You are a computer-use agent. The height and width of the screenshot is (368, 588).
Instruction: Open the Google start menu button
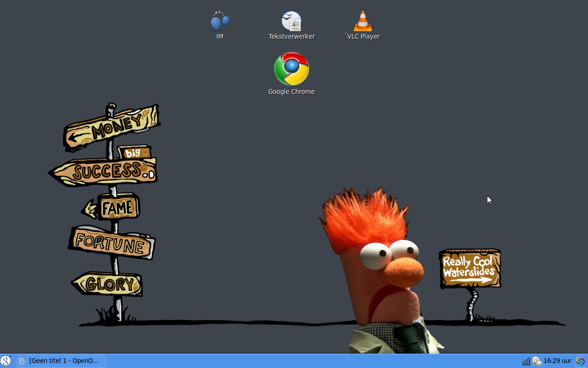(x=6, y=361)
